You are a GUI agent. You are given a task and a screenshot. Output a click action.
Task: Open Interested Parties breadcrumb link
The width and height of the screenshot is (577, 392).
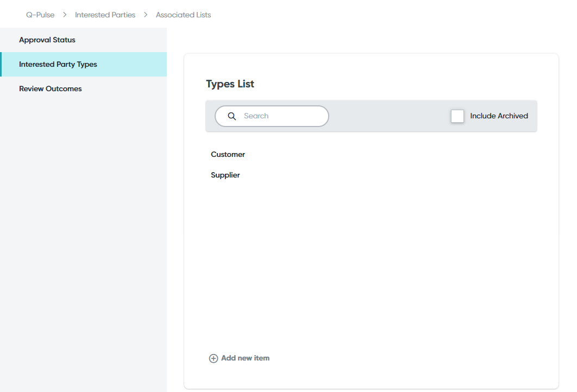pos(105,15)
